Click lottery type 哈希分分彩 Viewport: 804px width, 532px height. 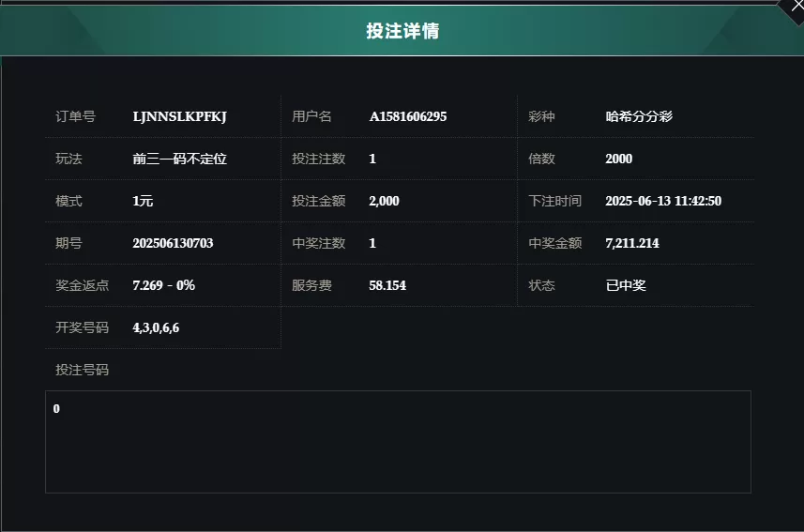pos(639,116)
